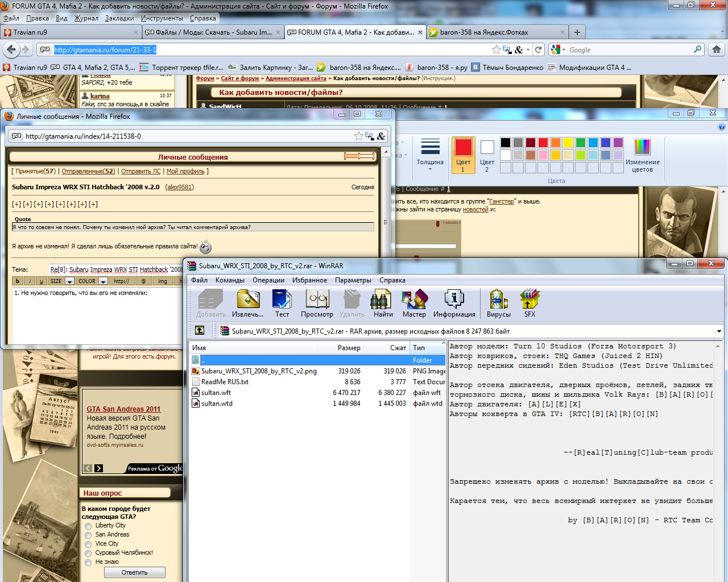The height and width of the screenshot is (582, 728).
Task: Click the WinRAR Test archive icon
Action: coord(282,303)
